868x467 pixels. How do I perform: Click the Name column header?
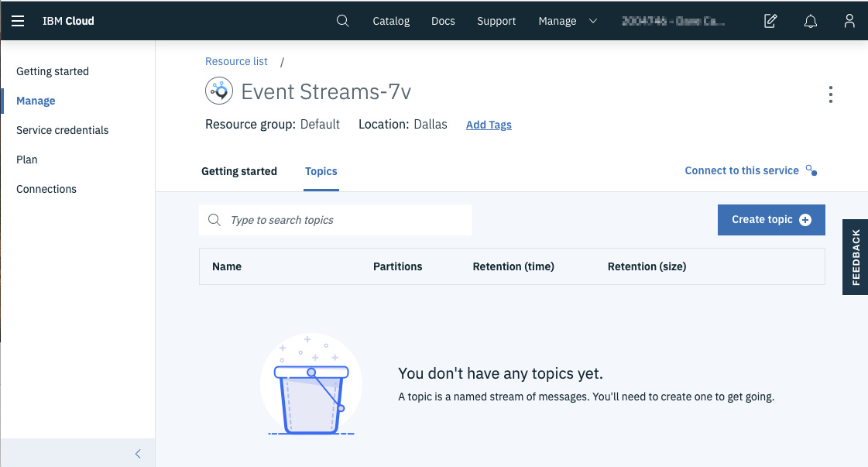(227, 266)
